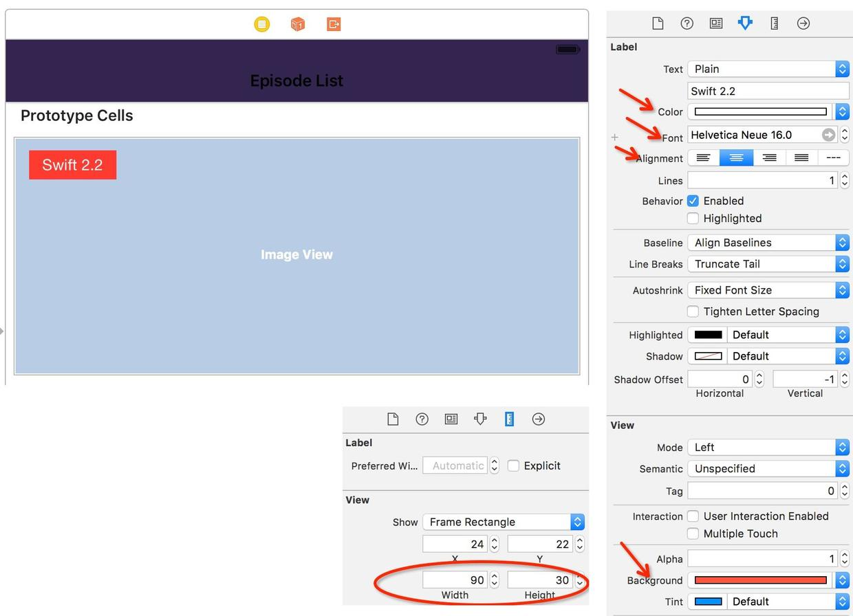Viewport: 853px width, 616px height.
Task: Click the Y position field 22
Action: [x=539, y=544]
